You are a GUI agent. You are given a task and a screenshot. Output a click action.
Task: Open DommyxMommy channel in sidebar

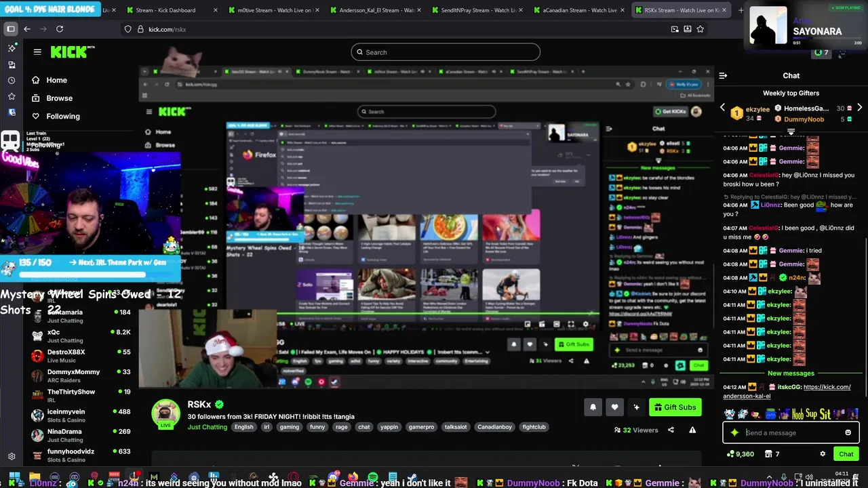[81, 375]
